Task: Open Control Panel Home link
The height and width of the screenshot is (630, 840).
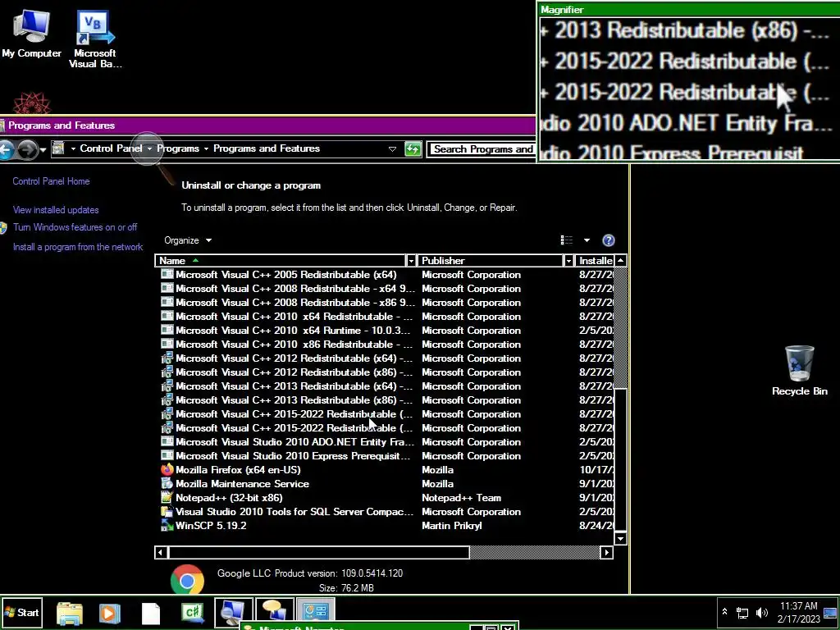Action: point(51,181)
